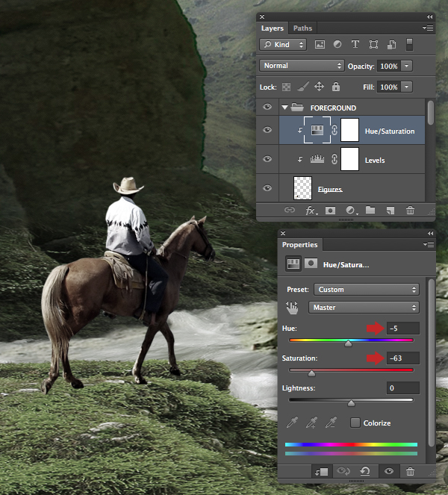Click view previous state icon

tap(343, 472)
